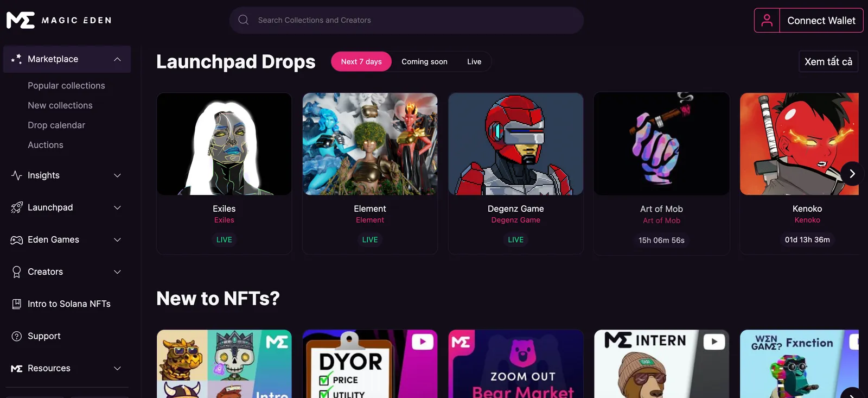This screenshot has height=398, width=868.
Task: Click the user profile icon
Action: point(767,20)
